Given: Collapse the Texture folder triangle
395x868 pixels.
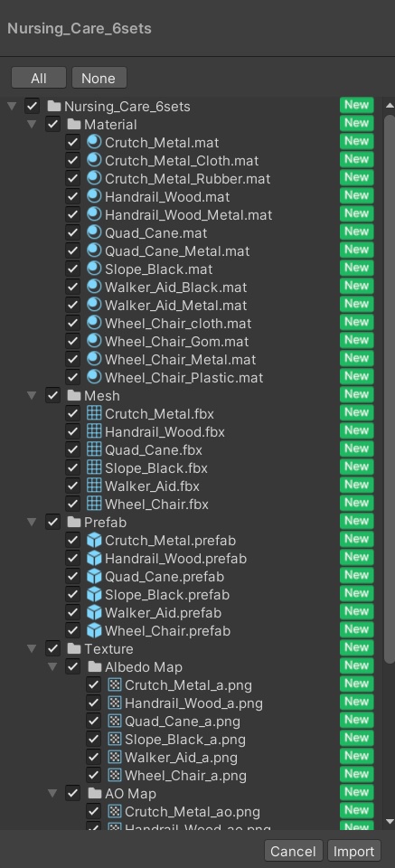Looking at the screenshot, I should 32,648.
